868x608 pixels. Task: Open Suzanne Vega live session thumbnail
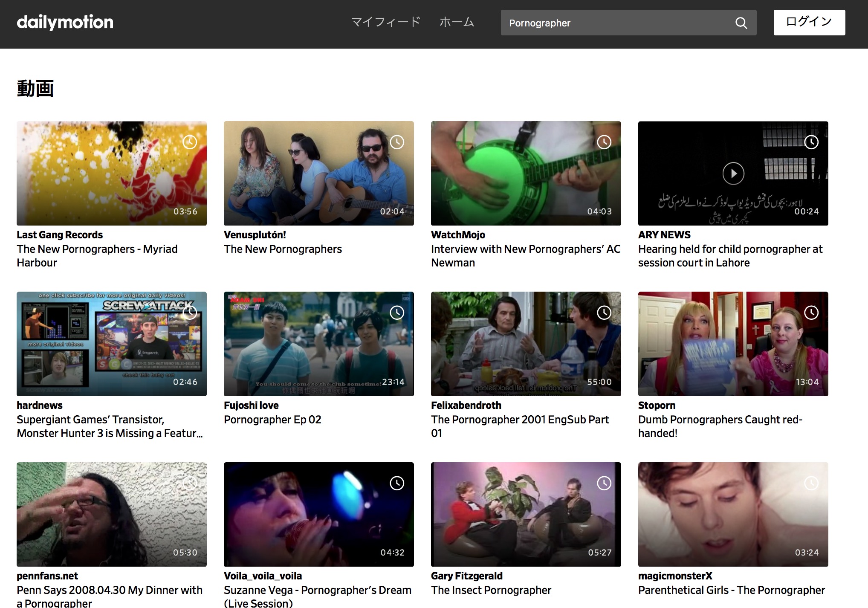(319, 515)
